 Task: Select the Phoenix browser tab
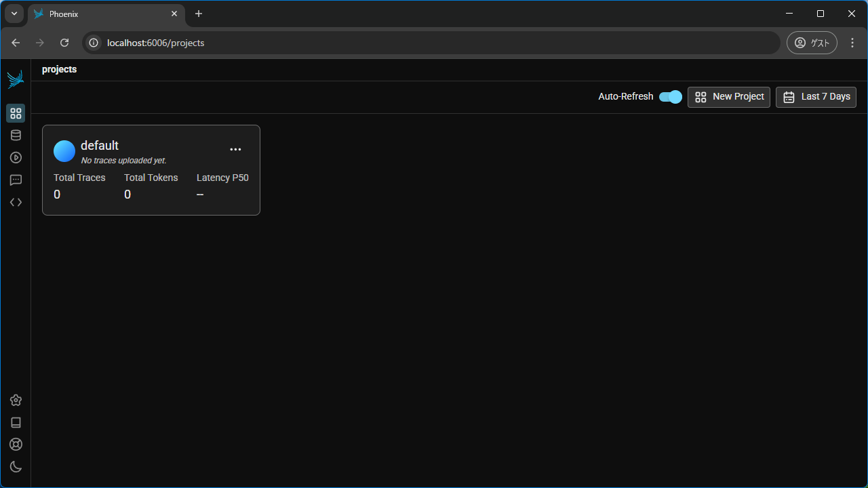106,14
